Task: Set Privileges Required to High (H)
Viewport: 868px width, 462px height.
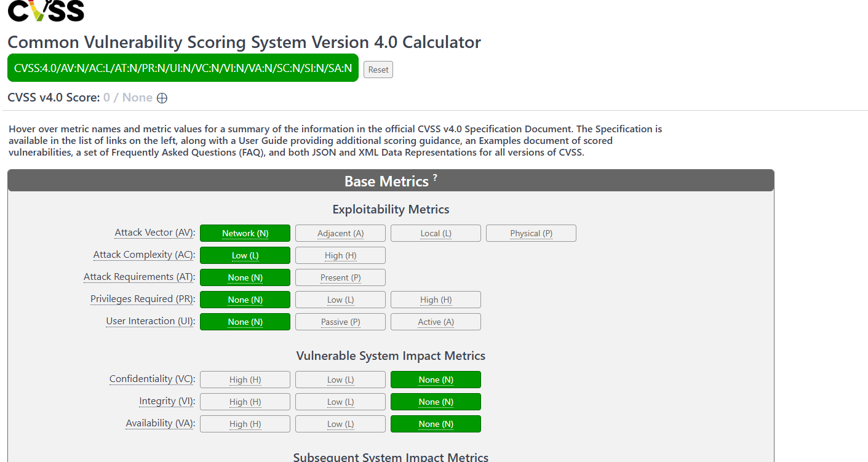Action: point(436,300)
